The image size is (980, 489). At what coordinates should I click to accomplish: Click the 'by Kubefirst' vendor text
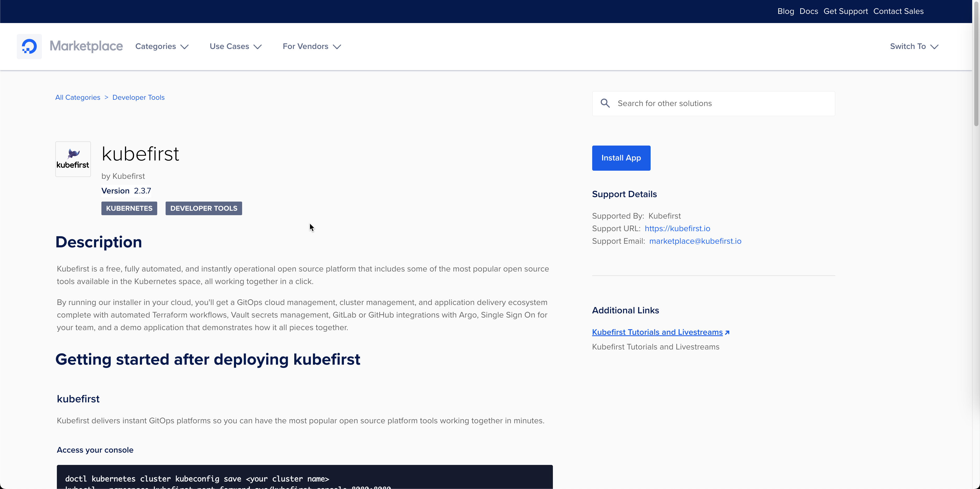tap(123, 176)
